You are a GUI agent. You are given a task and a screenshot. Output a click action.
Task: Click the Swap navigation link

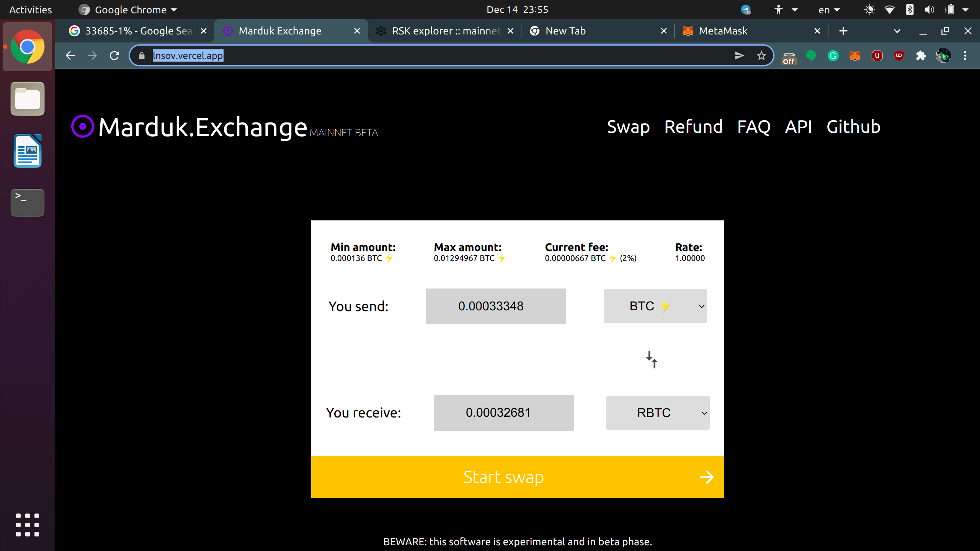click(x=628, y=127)
